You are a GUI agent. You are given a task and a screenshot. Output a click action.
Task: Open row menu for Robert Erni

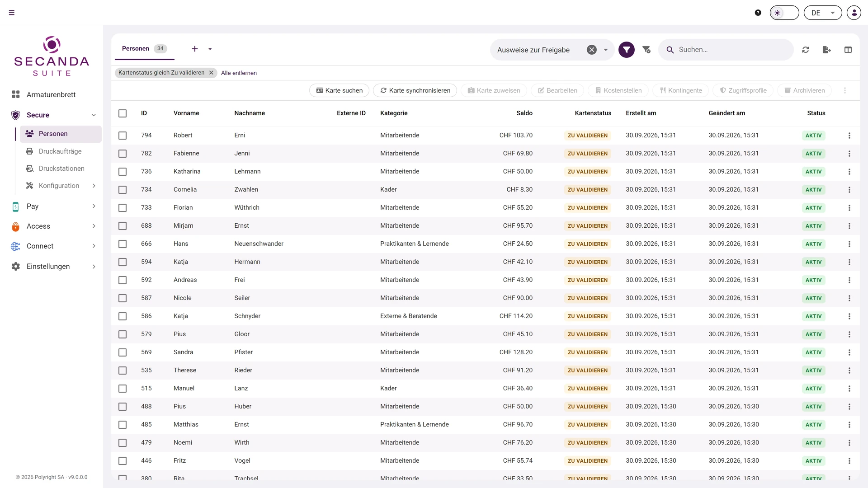tap(849, 136)
